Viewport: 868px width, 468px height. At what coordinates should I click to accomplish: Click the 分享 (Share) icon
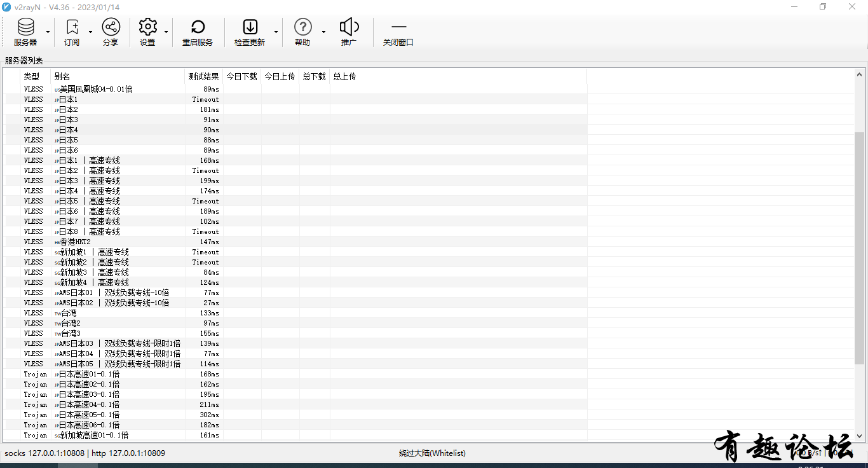pyautogui.click(x=111, y=32)
